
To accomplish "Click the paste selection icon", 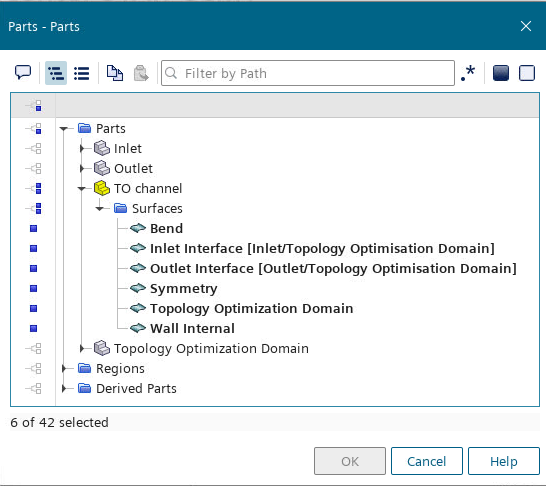I will [x=141, y=73].
